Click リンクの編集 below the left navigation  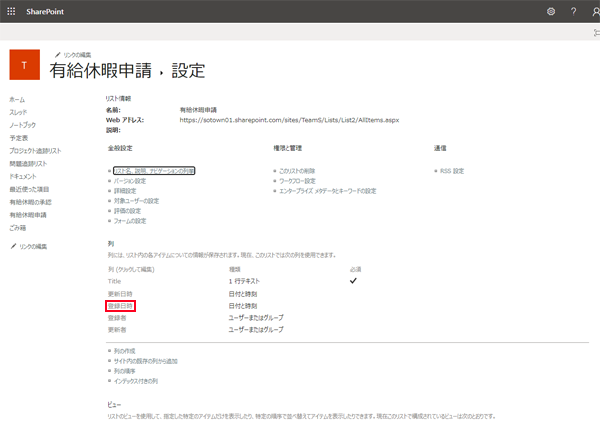coord(33,246)
